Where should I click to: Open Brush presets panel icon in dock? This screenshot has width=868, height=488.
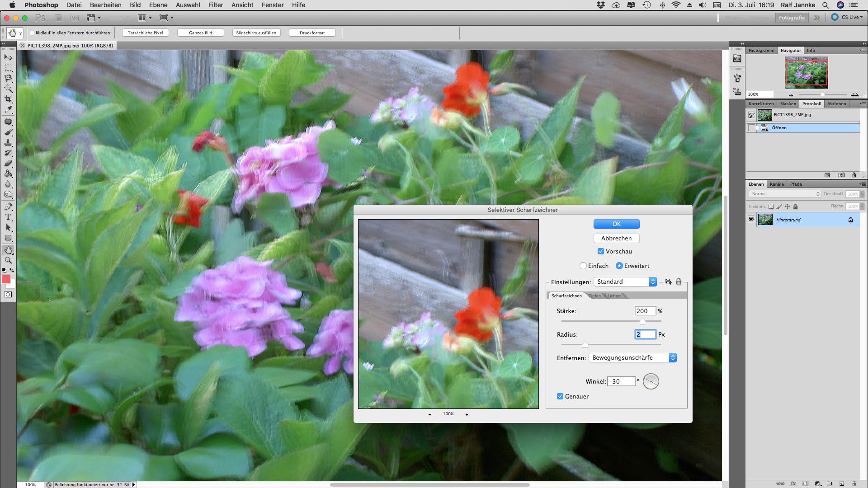[737, 78]
